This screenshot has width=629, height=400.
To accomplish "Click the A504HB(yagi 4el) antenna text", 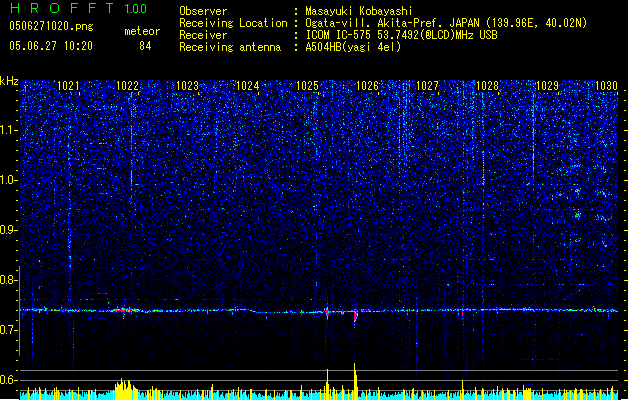I will click(x=353, y=47).
